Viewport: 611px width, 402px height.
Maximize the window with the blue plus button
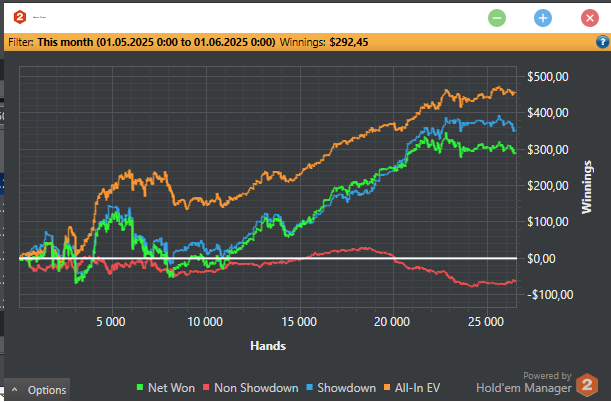click(543, 18)
